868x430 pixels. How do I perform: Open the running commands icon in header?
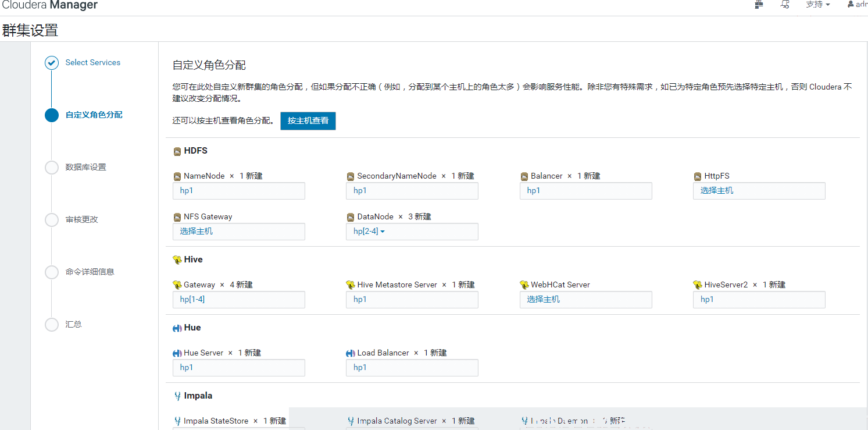coord(785,4)
